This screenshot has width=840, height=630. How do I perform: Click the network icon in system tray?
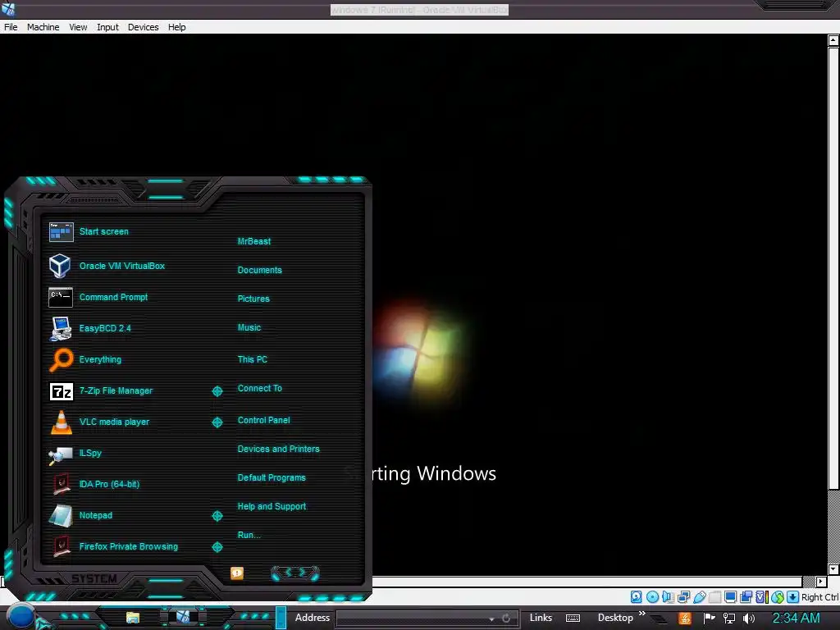(728, 619)
